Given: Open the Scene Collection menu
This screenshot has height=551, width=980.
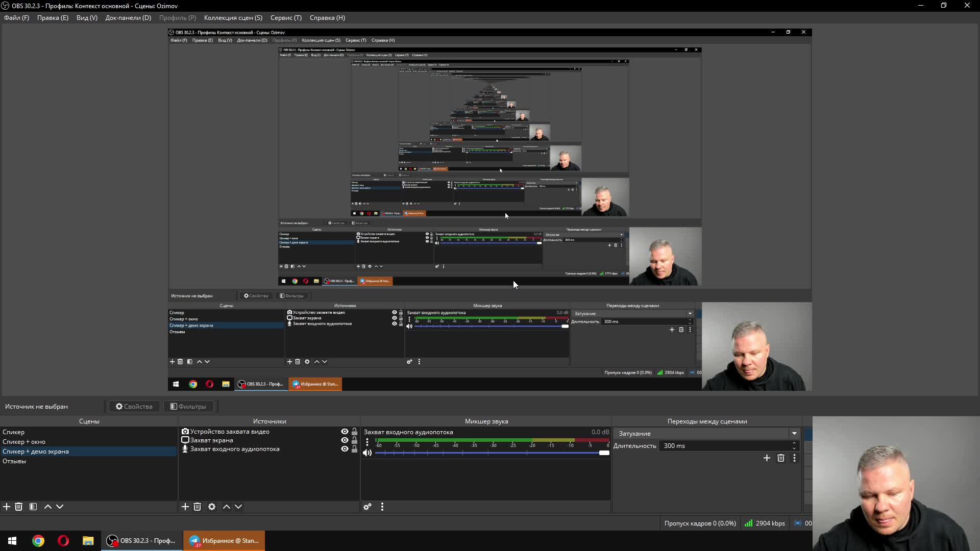Looking at the screenshot, I should click(233, 18).
